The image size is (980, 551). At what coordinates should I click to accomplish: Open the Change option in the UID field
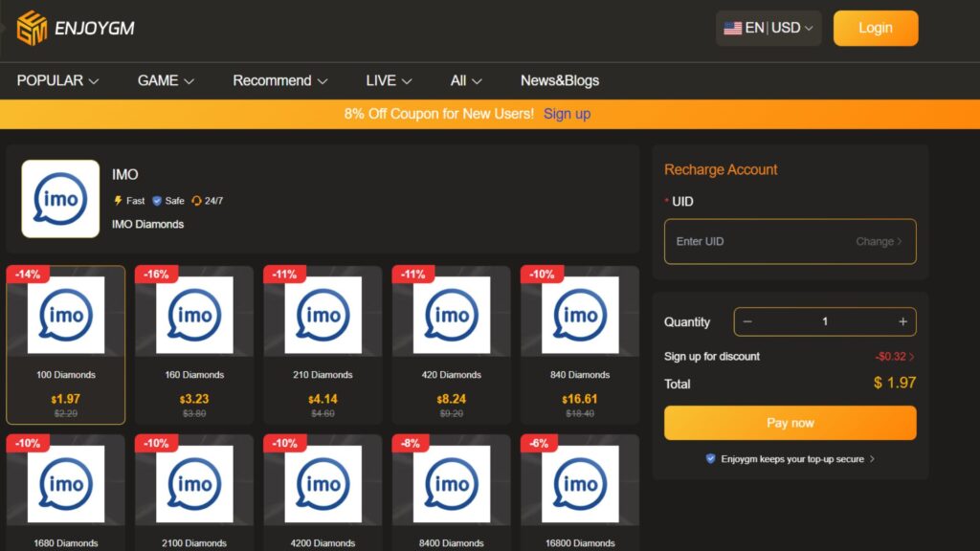pos(880,241)
